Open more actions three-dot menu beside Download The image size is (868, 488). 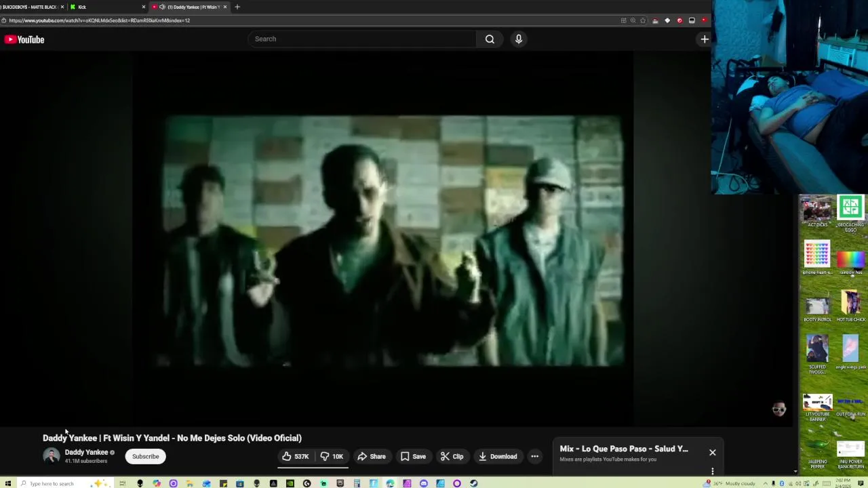coord(534,456)
